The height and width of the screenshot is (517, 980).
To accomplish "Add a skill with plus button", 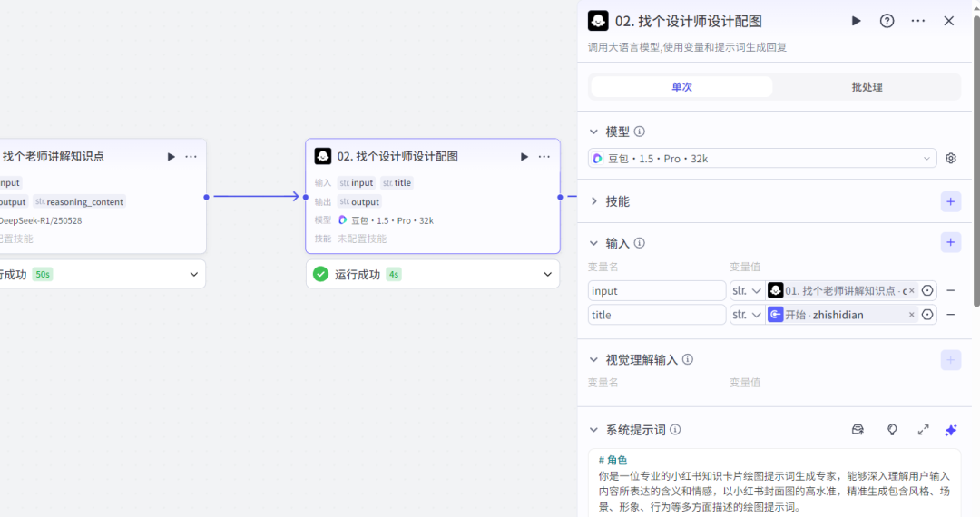I will click(951, 201).
